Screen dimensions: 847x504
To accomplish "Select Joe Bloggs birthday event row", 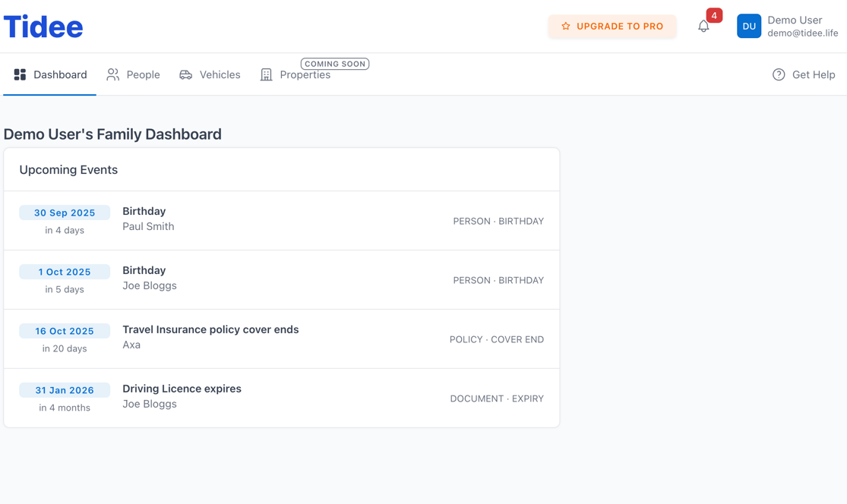I will [281, 279].
